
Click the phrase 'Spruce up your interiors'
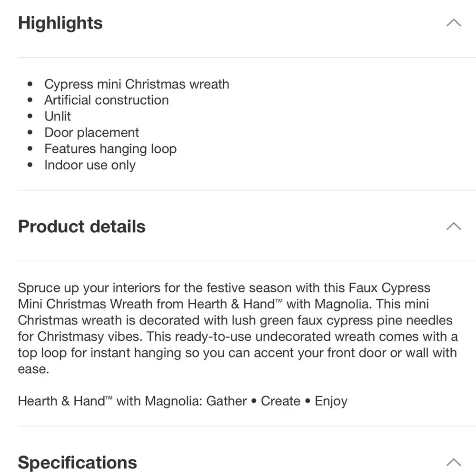(89, 288)
